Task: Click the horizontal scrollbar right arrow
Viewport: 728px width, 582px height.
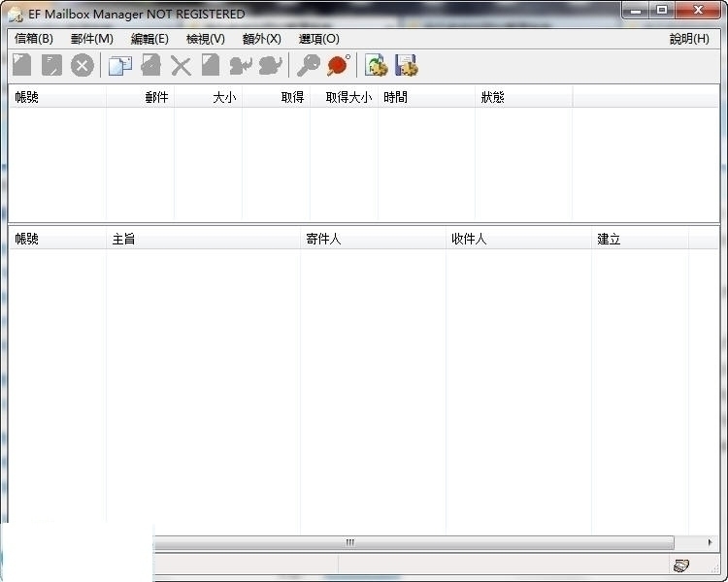Action: click(710, 542)
